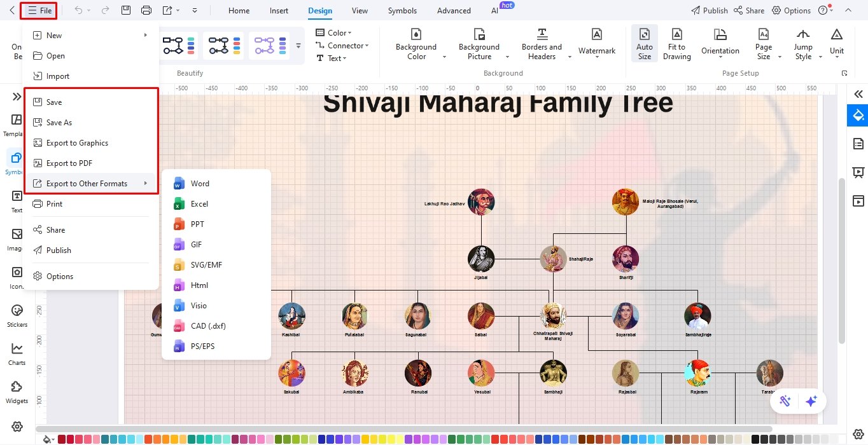
Task: Switch to the Advanced ribbon tab
Action: pos(453,10)
